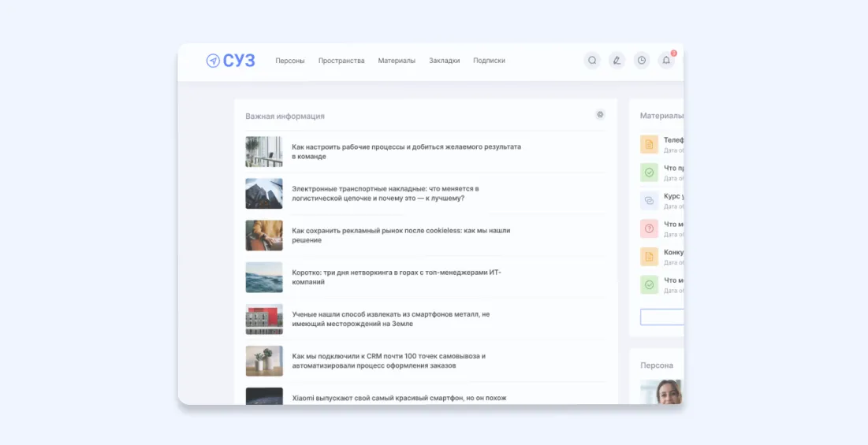Open Подписки in the navigation bar
The image size is (868, 445).
coord(489,61)
